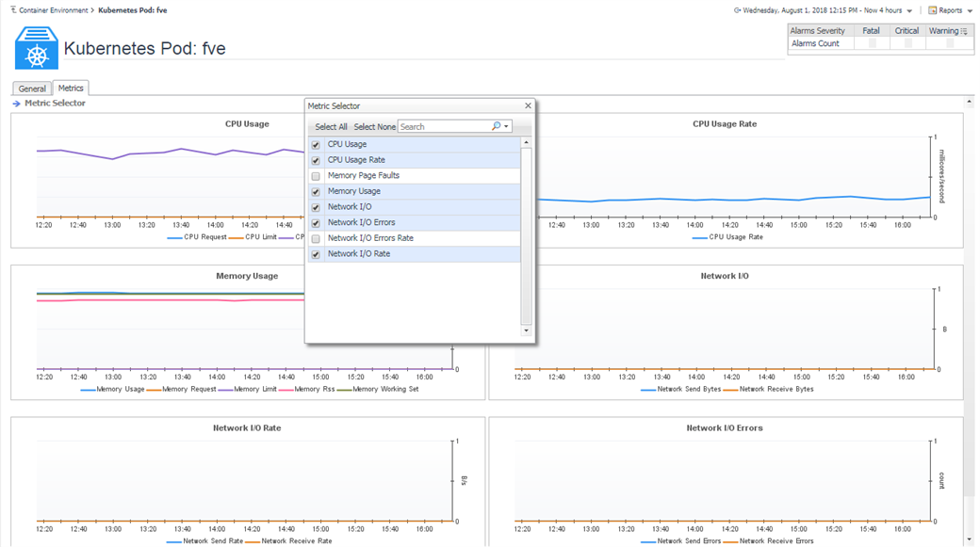
Task: Click the Memory Usage chart title
Action: click(247, 276)
